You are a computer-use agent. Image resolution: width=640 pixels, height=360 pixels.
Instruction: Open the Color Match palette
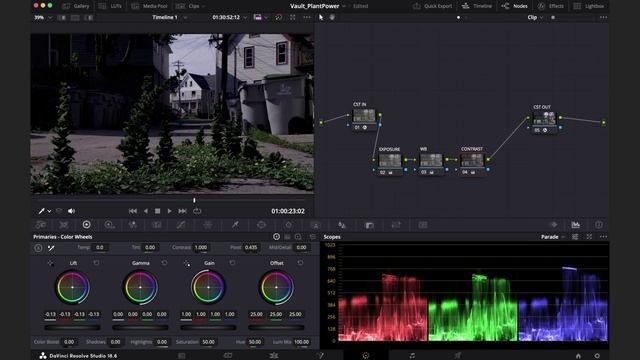(64, 225)
